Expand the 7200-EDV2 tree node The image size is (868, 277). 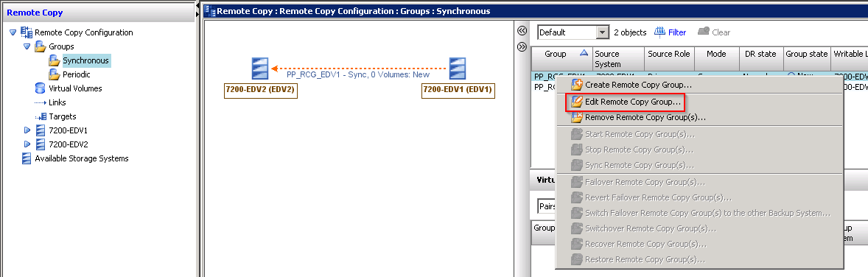pos(27,144)
